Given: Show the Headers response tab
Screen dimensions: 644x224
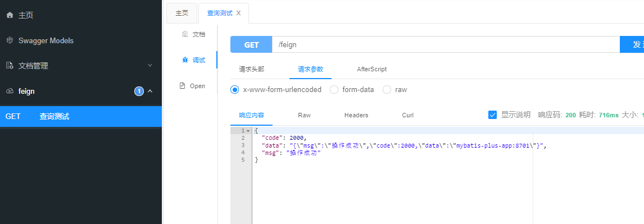Looking at the screenshot, I should point(356,115).
